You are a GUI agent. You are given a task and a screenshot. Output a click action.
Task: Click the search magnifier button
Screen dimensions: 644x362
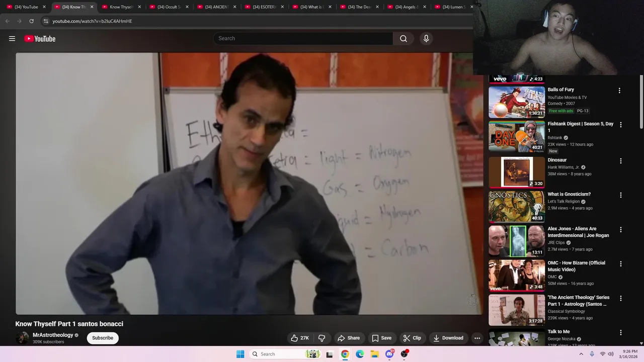pyautogui.click(x=404, y=39)
